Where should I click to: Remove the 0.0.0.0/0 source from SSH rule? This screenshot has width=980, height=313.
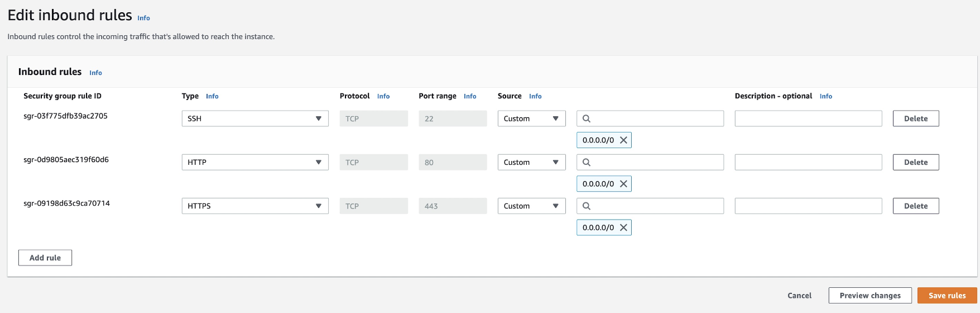623,140
